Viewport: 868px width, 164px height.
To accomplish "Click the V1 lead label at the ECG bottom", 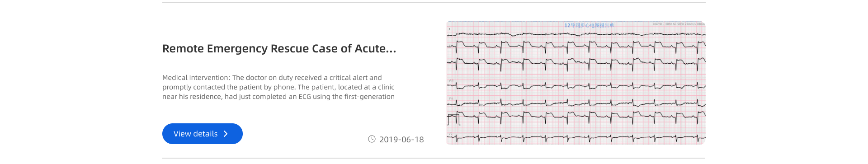I will click(450, 134).
